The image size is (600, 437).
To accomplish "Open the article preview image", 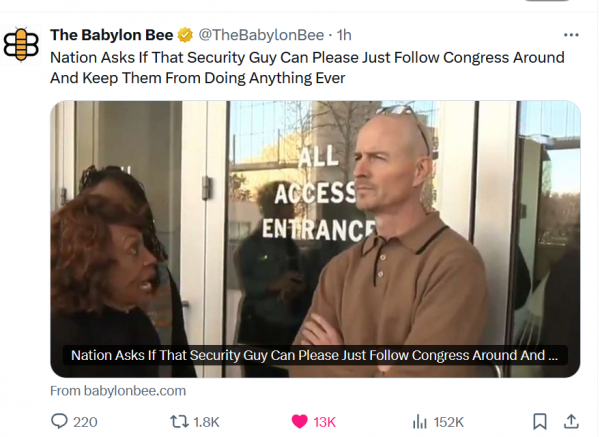I will (315, 239).
